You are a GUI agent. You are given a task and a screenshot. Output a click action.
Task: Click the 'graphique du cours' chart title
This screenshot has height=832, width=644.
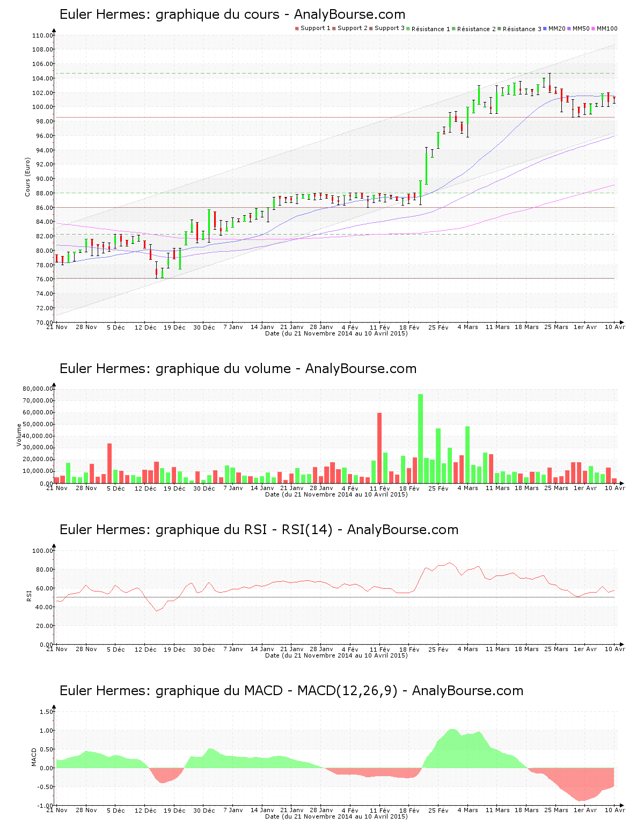232,14
